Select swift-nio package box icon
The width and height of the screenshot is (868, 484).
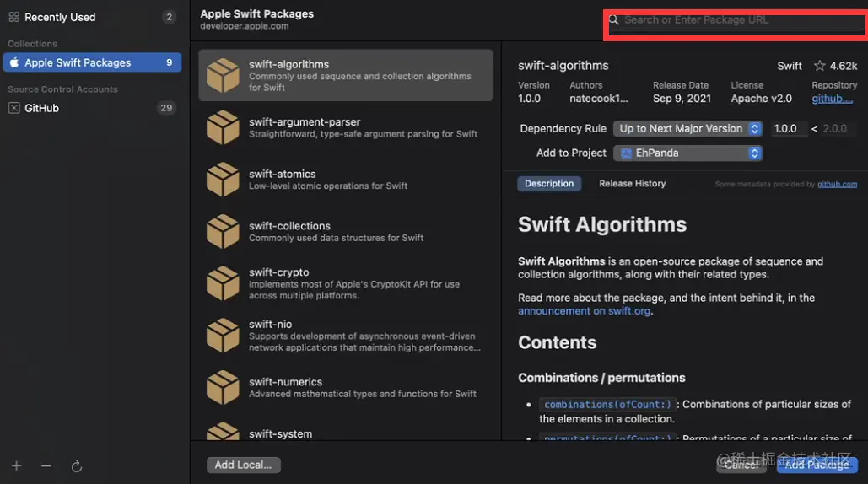coord(223,336)
